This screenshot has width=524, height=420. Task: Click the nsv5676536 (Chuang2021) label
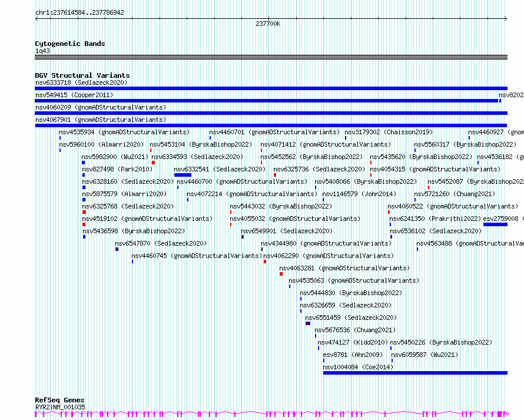[x=355, y=330]
